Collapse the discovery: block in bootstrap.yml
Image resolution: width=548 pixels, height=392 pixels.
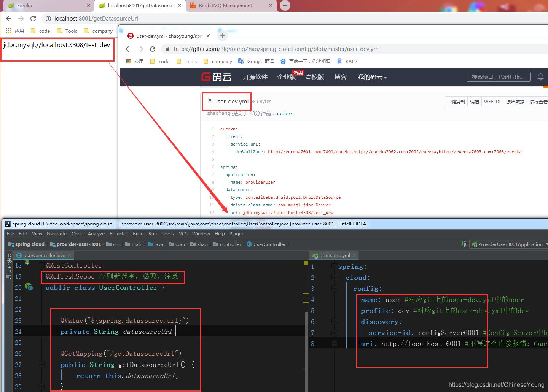(334, 322)
